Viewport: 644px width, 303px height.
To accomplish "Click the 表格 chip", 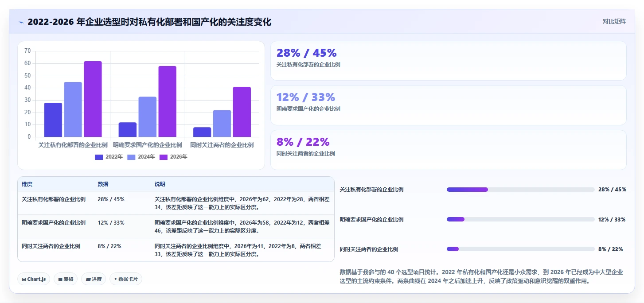I will click(x=66, y=279).
